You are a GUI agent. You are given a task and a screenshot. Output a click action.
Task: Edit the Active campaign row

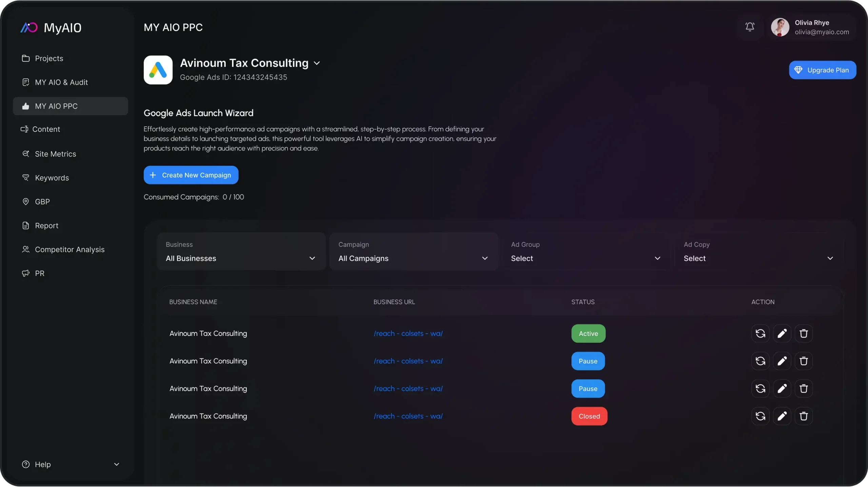click(782, 334)
